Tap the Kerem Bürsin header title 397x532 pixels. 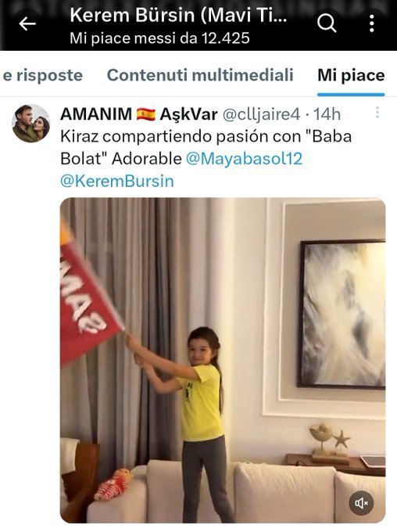[178, 16]
